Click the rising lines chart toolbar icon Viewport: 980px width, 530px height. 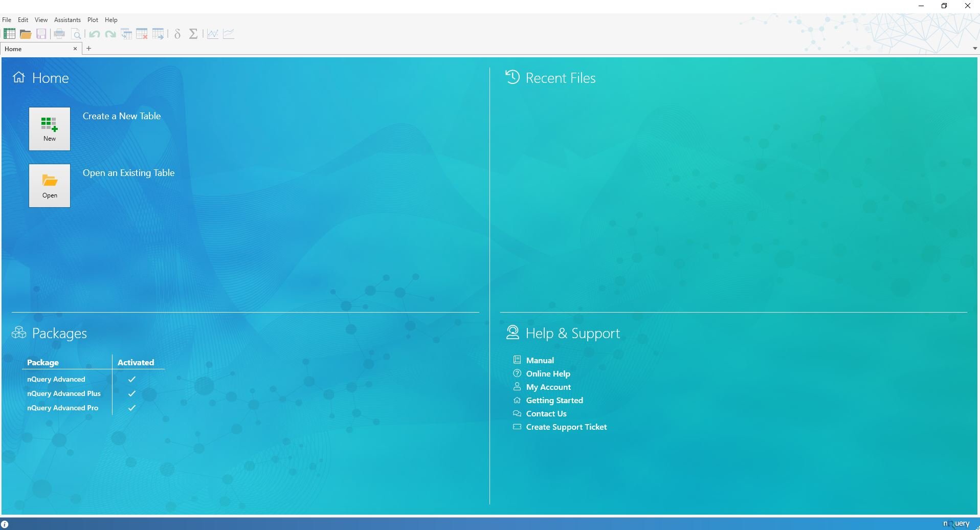(229, 34)
